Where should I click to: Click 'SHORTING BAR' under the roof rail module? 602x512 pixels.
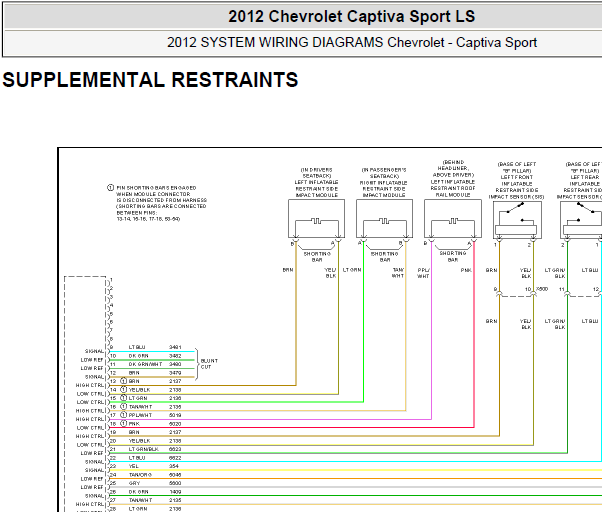pyautogui.click(x=453, y=256)
